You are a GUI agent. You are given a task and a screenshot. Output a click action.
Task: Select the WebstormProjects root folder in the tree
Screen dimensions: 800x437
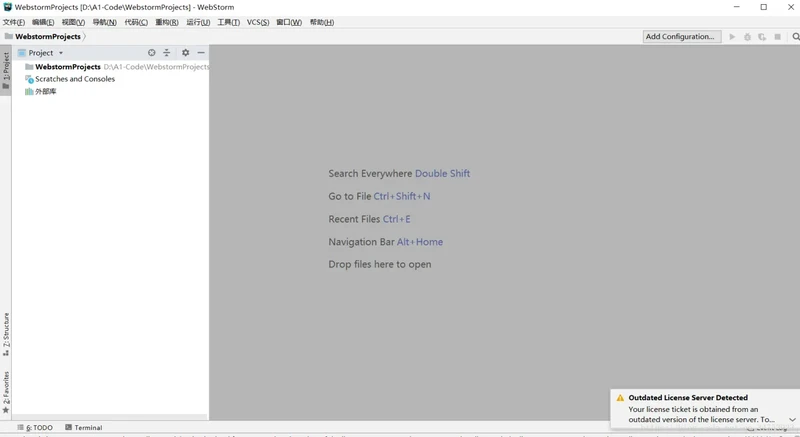(x=67, y=67)
